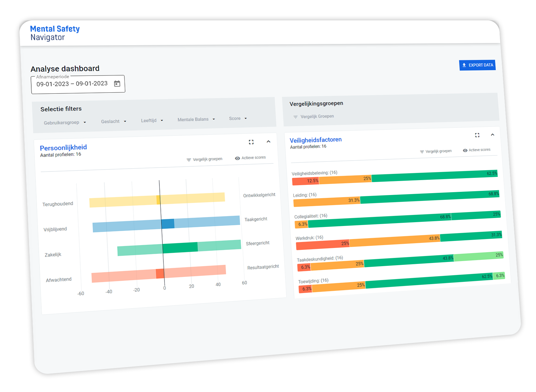Click the Afnameperiode date range field

click(x=72, y=84)
